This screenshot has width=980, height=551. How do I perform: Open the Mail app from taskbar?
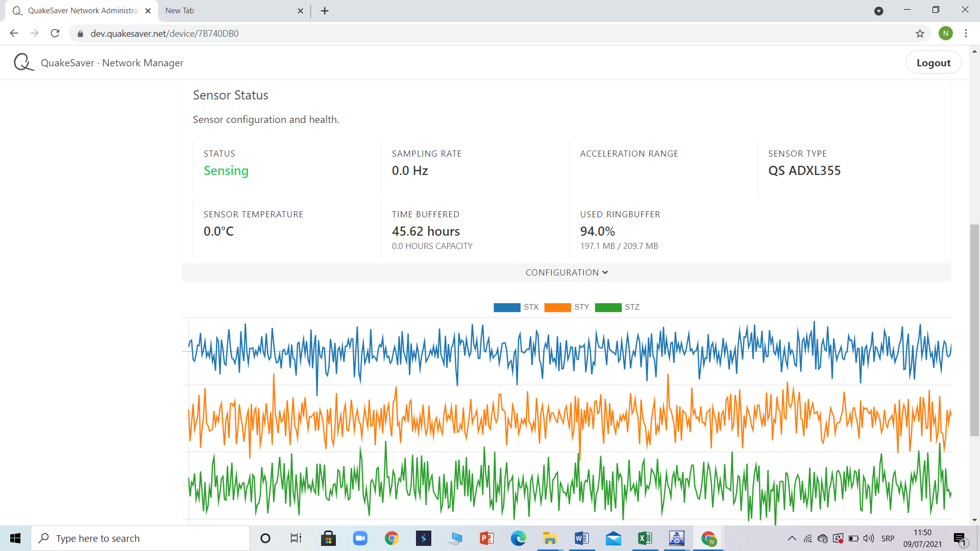613,538
